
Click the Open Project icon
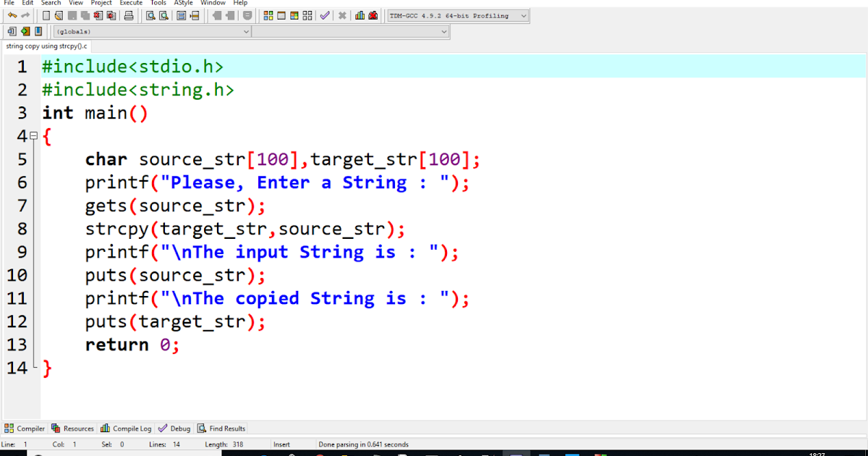point(59,15)
